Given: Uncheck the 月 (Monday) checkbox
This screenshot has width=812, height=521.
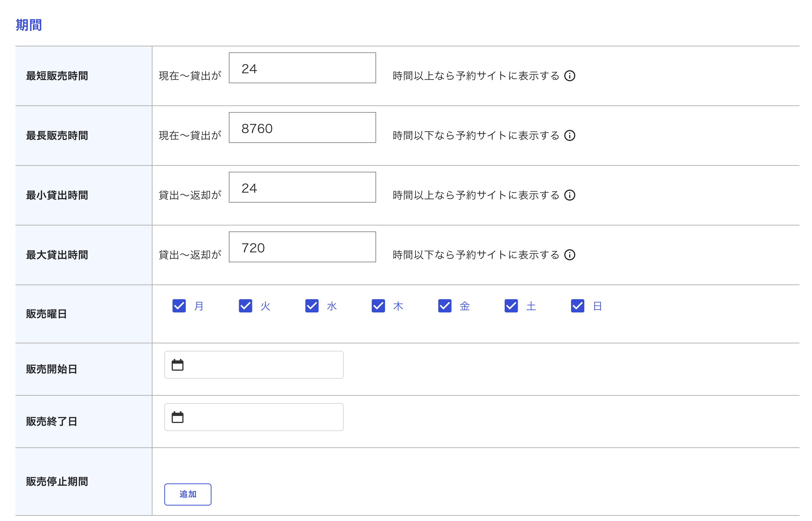Looking at the screenshot, I should click(179, 306).
